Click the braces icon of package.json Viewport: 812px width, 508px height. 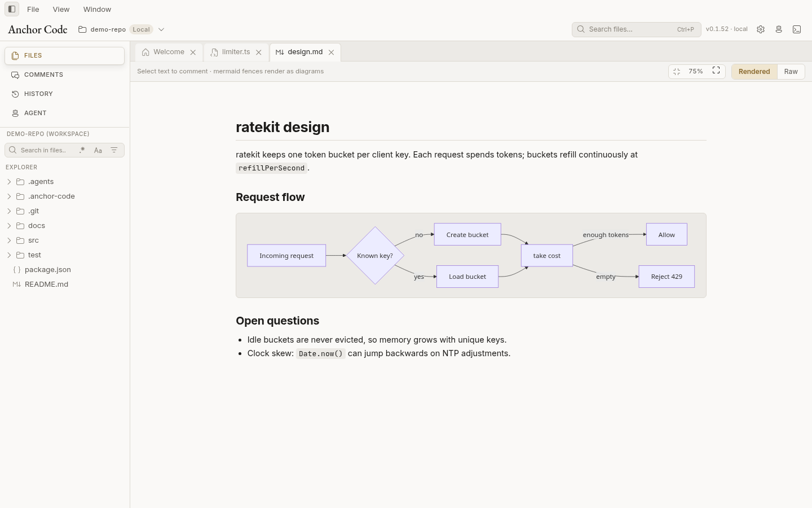pyautogui.click(x=17, y=270)
